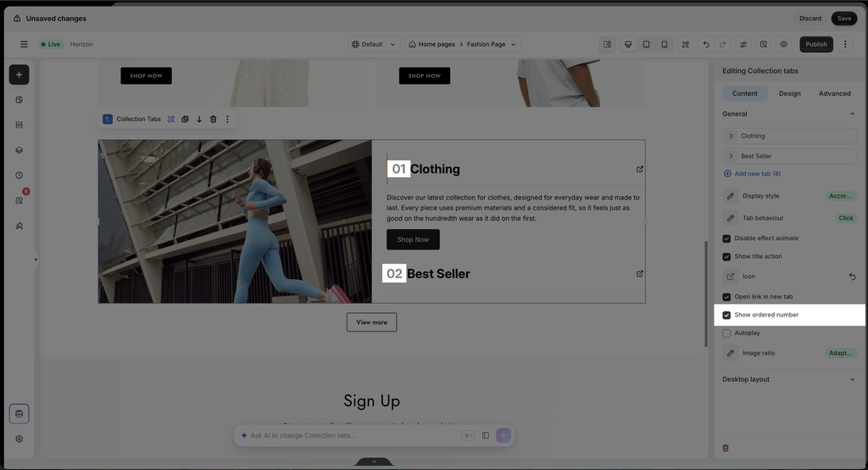Expand the bottom drawer chevron below canvas
Image resolution: width=868 pixels, height=470 pixels.
(x=374, y=462)
